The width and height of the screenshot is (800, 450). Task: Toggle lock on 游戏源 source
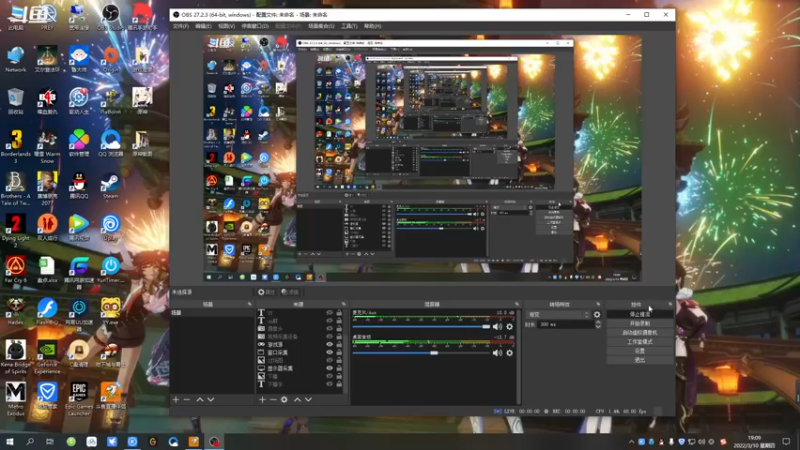coord(339,344)
